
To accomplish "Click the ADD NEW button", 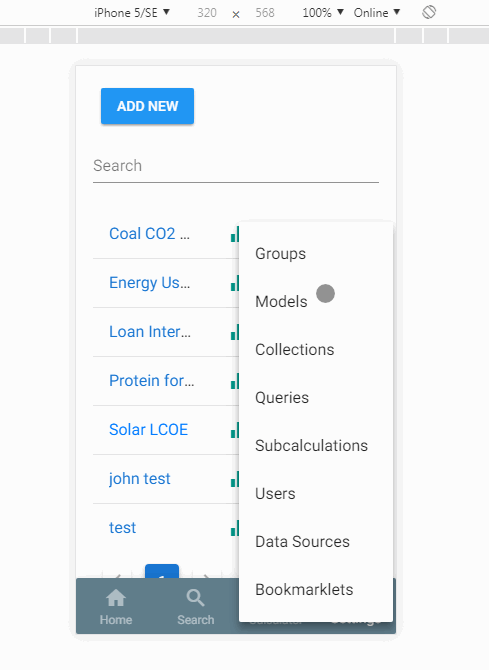I will (x=147, y=106).
